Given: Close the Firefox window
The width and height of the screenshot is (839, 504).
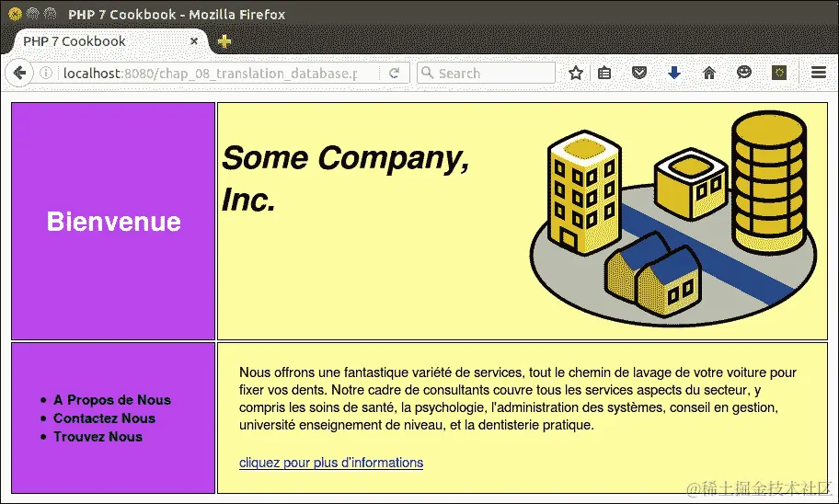Looking at the screenshot, I should (x=15, y=14).
